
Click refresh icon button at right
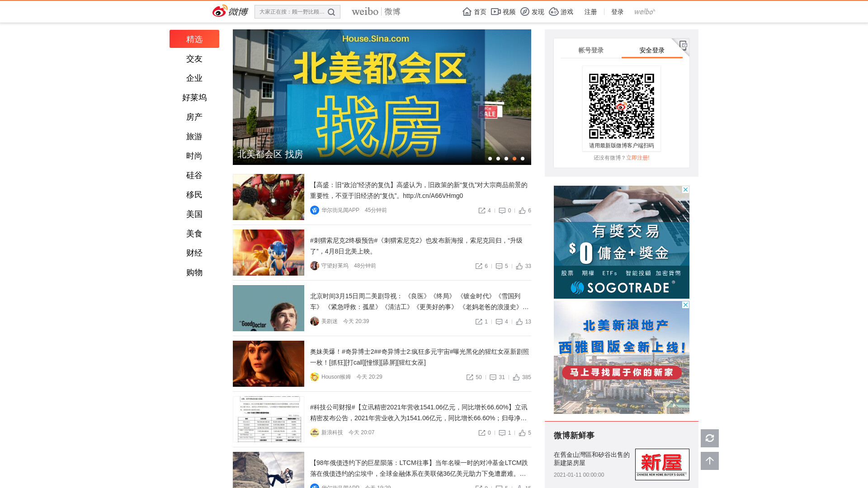tap(710, 438)
